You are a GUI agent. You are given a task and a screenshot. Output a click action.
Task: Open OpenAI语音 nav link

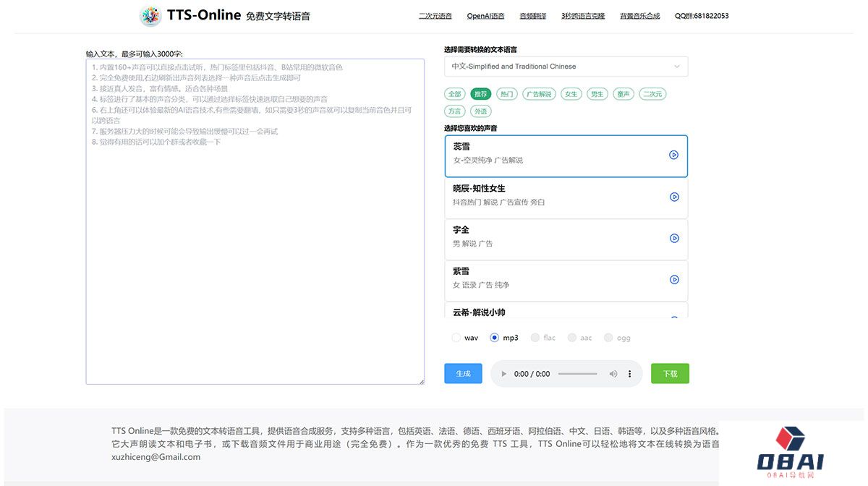[486, 16]
